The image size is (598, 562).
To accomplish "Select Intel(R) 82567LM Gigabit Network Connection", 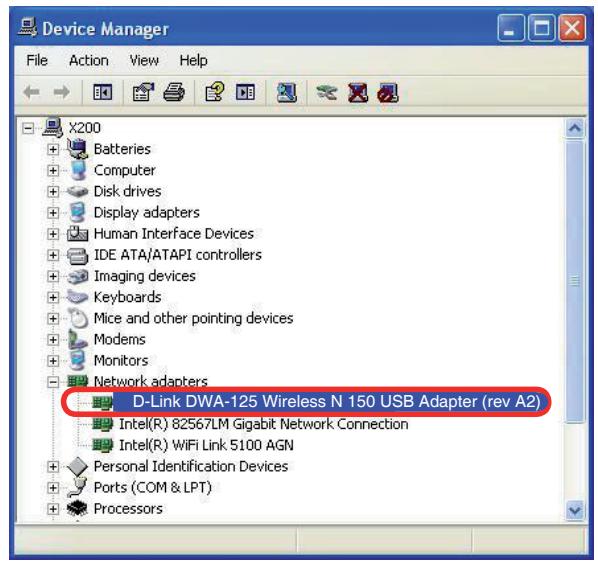I will (x=264, y=424).
